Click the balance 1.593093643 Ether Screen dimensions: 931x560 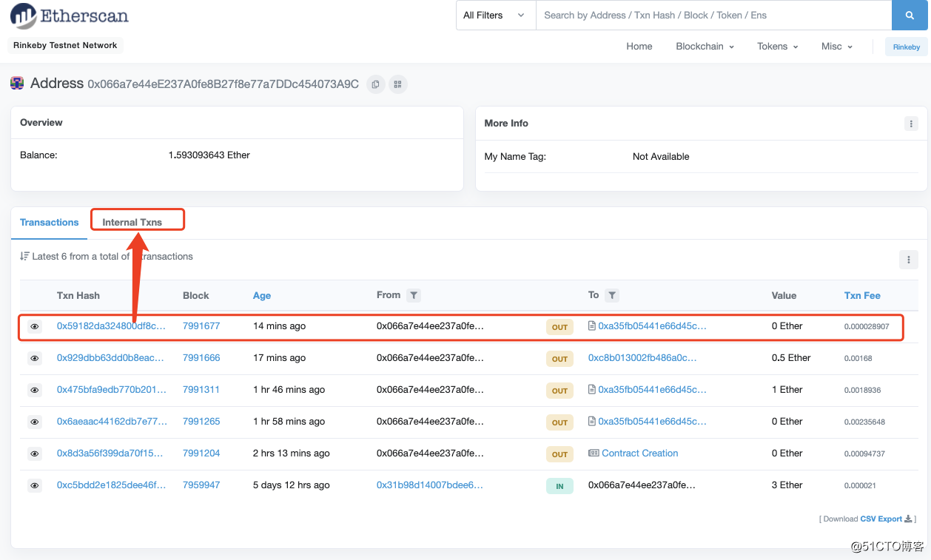pos(209,155)
